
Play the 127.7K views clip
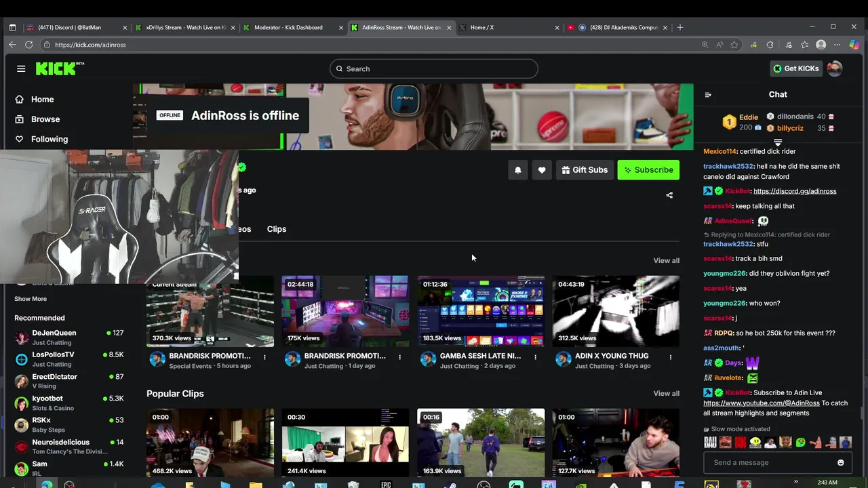616,443
